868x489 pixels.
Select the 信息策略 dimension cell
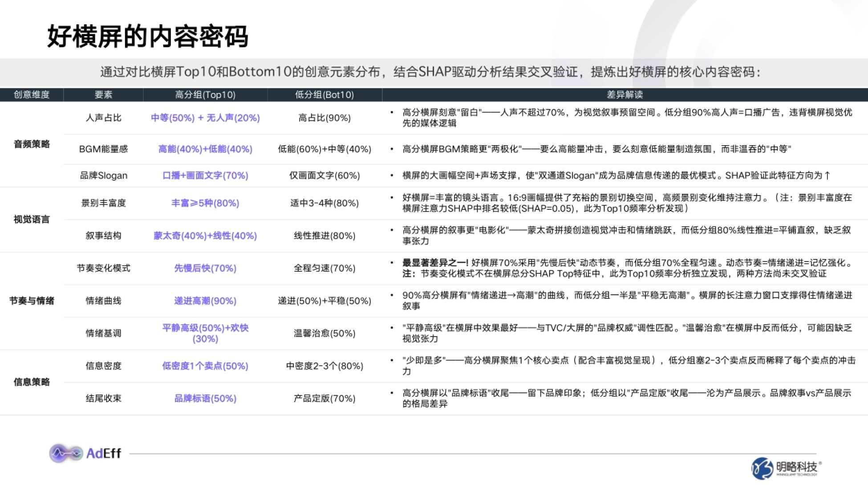(x=32, y=382)
